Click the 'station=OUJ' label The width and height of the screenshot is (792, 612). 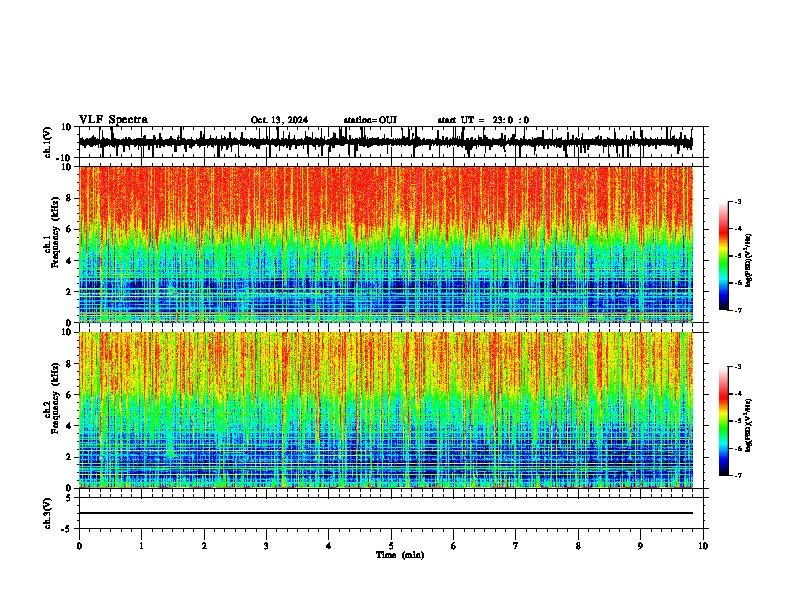tap(370, 120)
